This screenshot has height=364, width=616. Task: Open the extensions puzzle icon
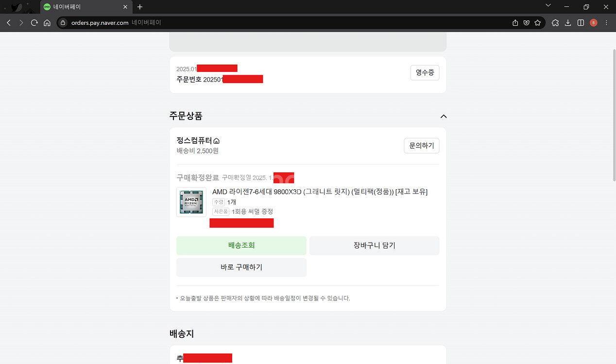(555, 23)
